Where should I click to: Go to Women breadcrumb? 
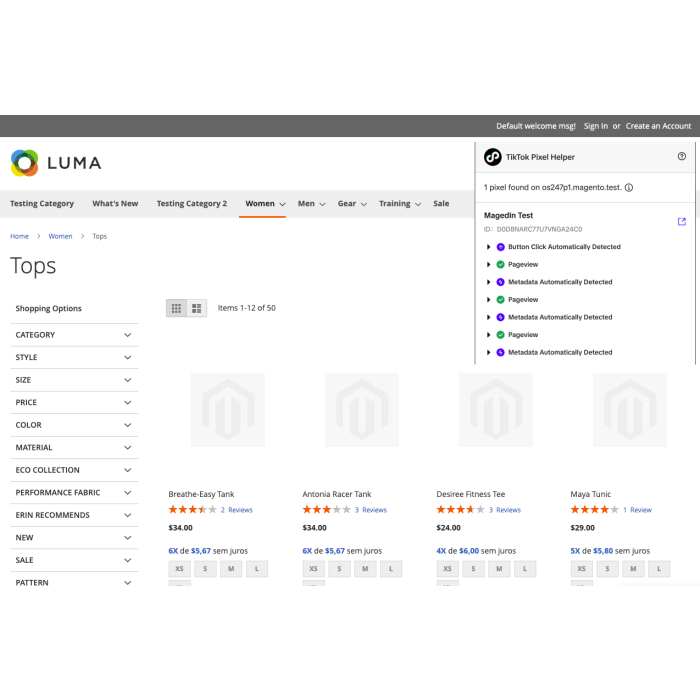click(60, 236)
